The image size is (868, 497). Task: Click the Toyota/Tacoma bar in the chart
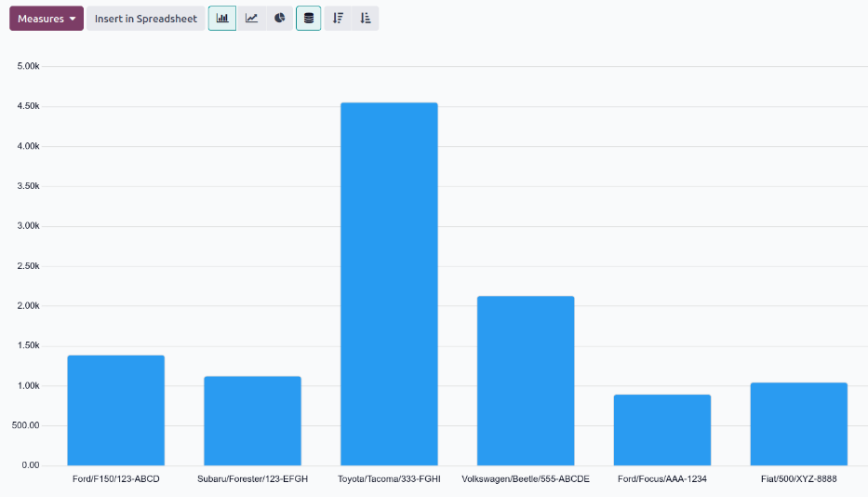tap(389, 284)
